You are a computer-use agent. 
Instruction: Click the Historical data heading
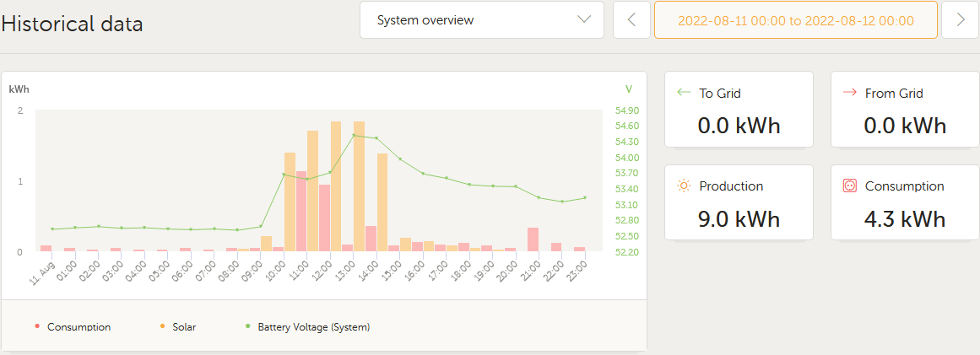click(72, 24)
